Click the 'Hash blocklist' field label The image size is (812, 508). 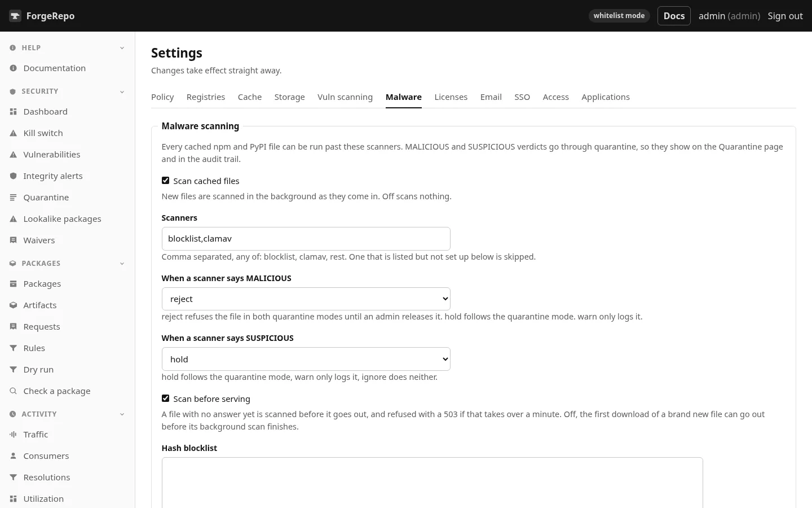coord(189,448)
